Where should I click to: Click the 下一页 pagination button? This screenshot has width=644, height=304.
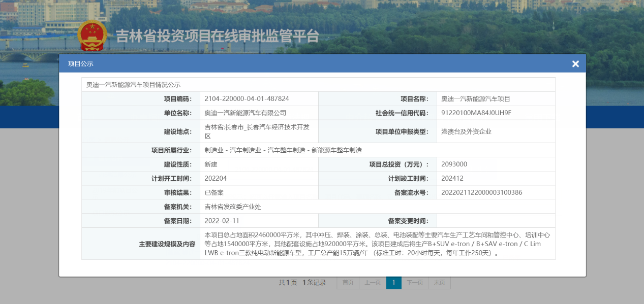[x=415, y=283]
